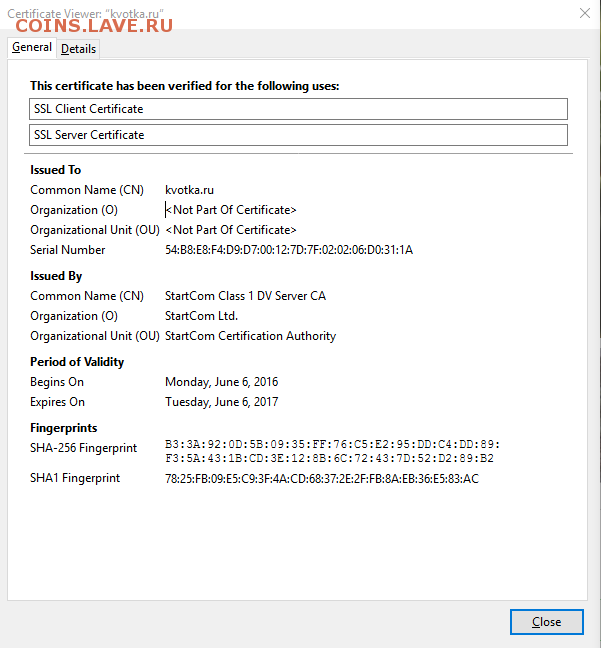Select the General tab
The image size is (601, 648).
pyautogui.click(x=32, y=47)
